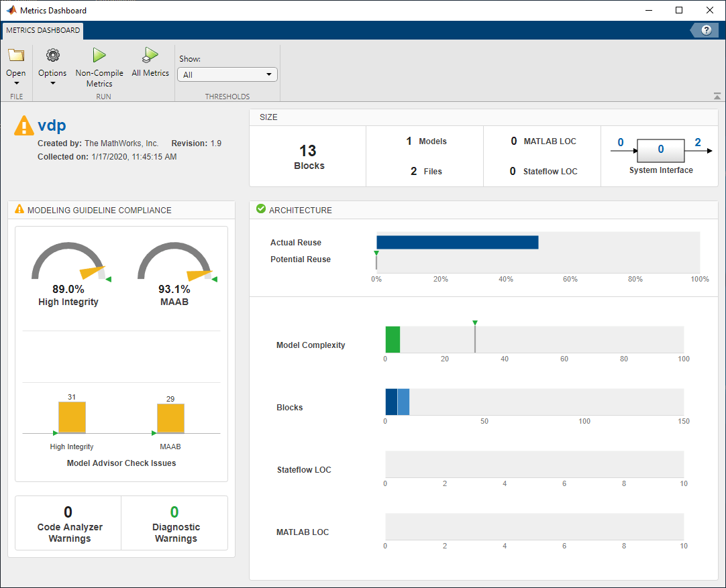The width and height of the screenshot is (726, 588).
Task: Open the Show thresholds combo box
Action: 227,74
